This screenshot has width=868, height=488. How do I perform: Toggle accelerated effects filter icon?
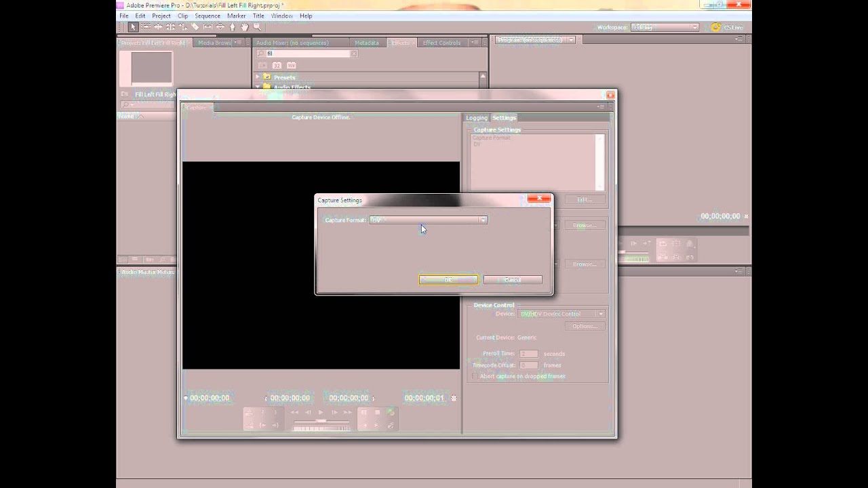[262, 65]
